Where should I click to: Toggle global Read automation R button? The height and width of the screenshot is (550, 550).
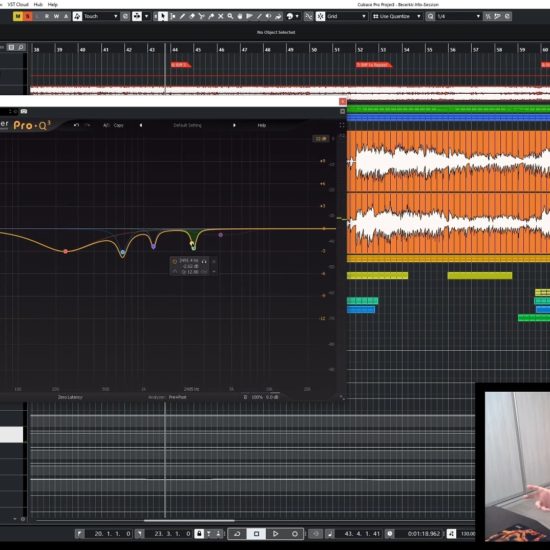pyautogui.click(x=47, y=16)
